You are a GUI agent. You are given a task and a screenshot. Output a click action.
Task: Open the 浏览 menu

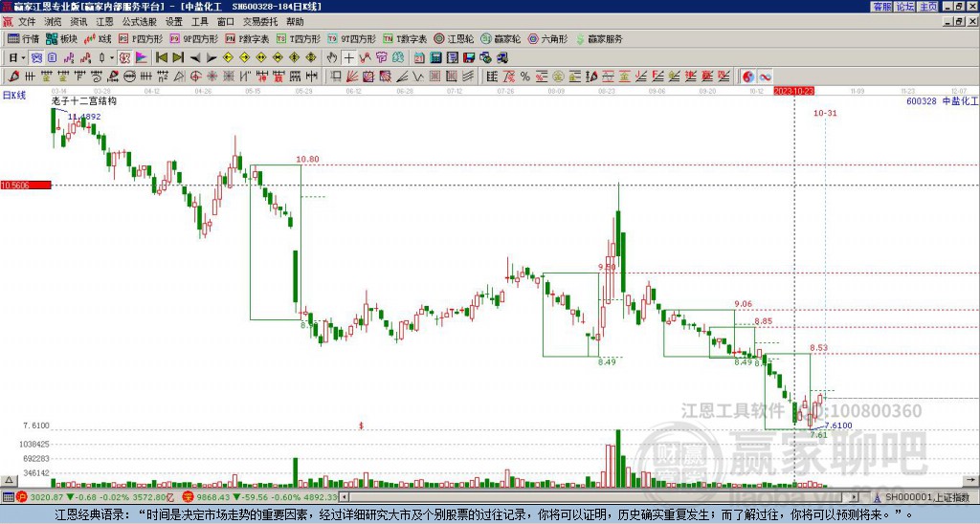[x=54, y=22]
